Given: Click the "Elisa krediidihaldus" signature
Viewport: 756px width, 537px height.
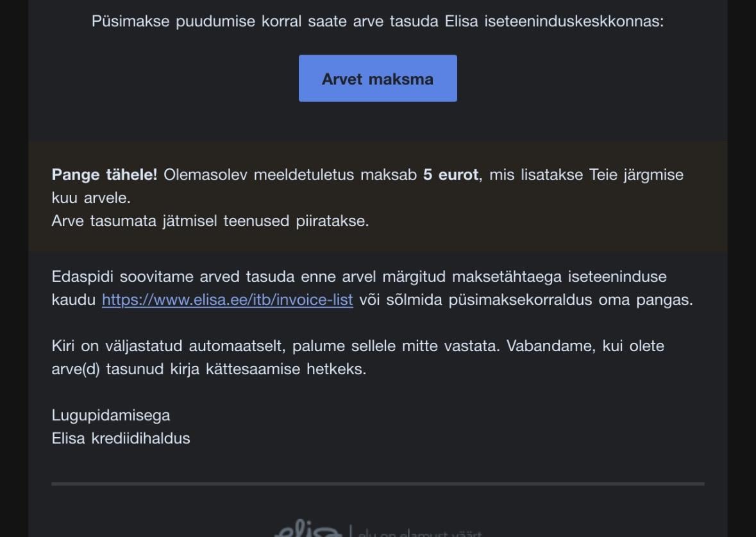Looking at the screenshot, I should (121, 438).
